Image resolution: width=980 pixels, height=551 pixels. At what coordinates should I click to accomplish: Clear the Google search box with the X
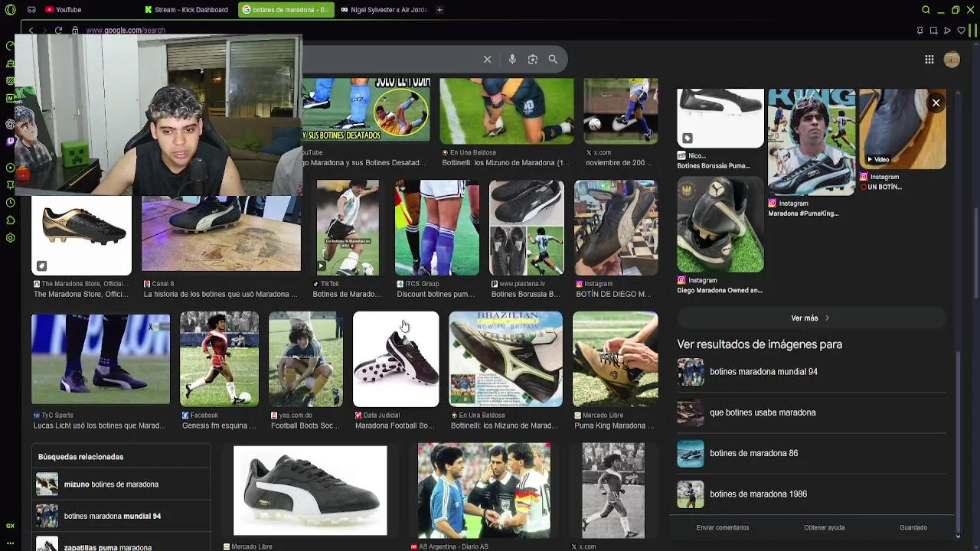click(487, 59)
